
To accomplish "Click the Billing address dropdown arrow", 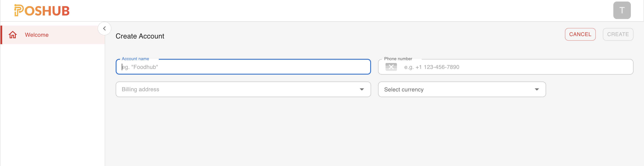I will [x=362, y=89].
